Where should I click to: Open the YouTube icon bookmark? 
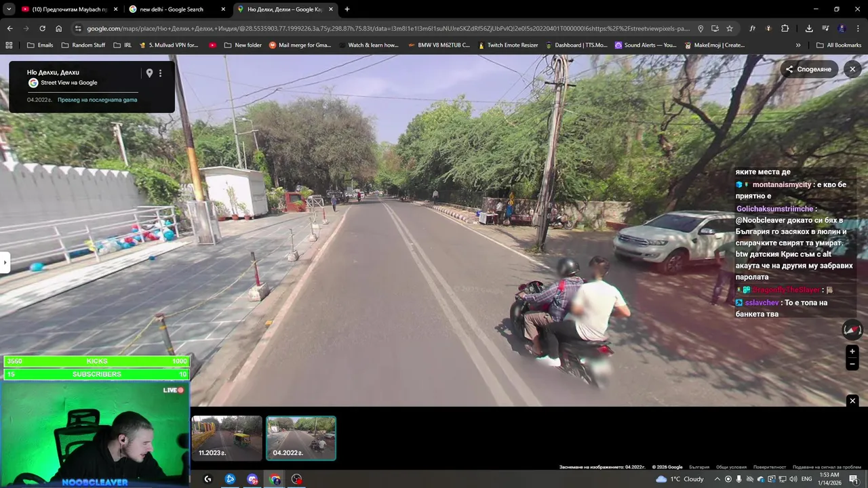pos(213,45)
